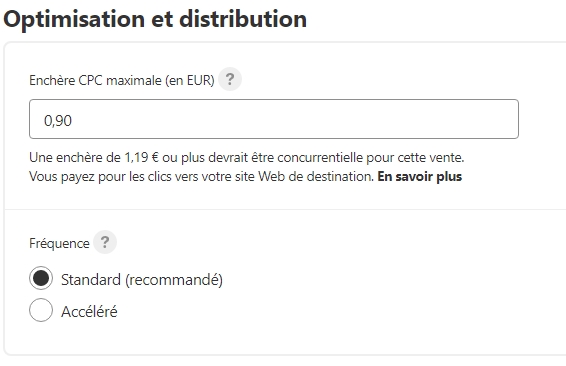
Task: Click the Accéléré option label text
Action: [89, 311]
